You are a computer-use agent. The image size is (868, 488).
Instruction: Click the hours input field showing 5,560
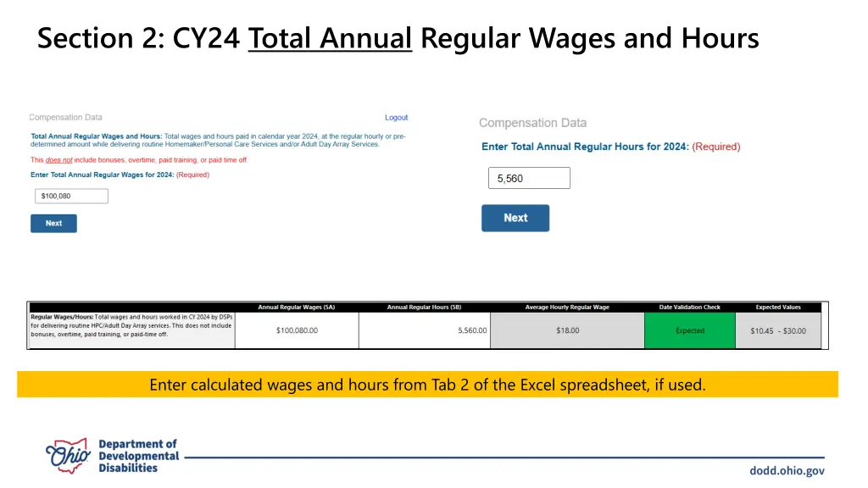[x=529, y=178]
